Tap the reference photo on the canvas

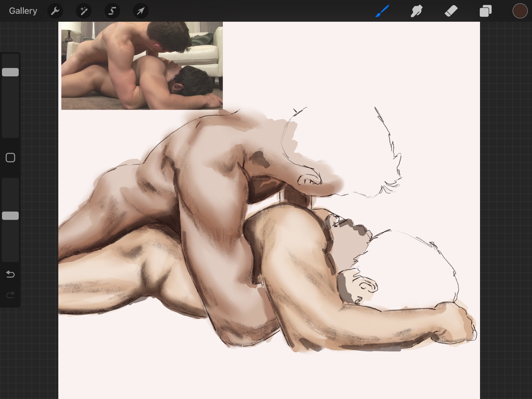[x=142, y=65]
